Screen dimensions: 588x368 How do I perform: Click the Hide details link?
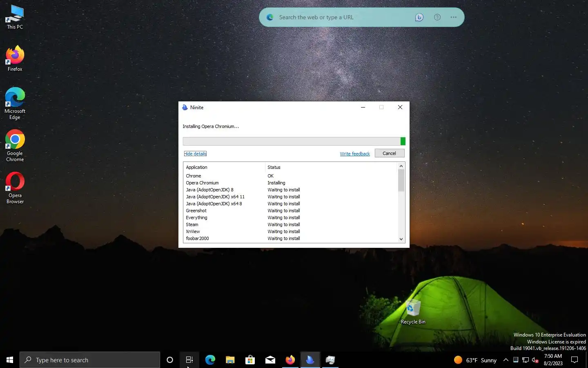pyautogui.click(x=195, y=154)
